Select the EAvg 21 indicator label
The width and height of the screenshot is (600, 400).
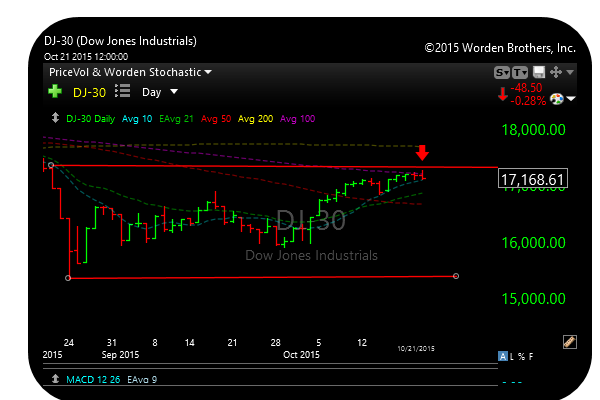(176, 119)
